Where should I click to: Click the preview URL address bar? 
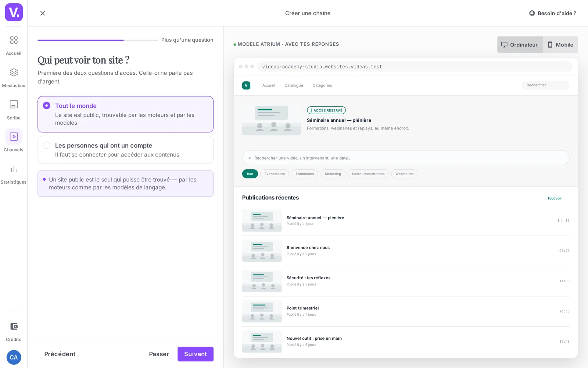(415, 67)
